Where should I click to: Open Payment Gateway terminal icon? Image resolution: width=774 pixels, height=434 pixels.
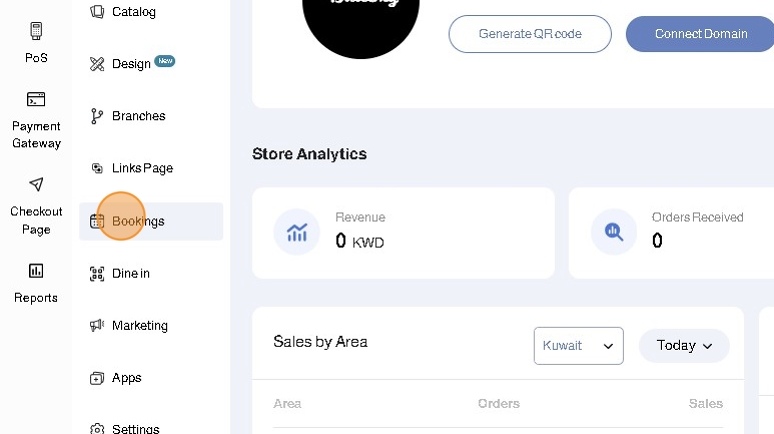point(36,99)
